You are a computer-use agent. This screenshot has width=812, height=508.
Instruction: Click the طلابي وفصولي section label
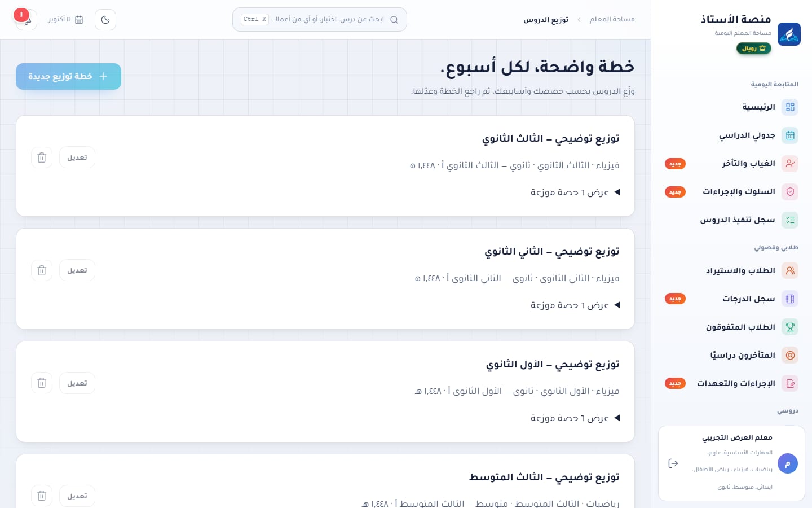776,248
